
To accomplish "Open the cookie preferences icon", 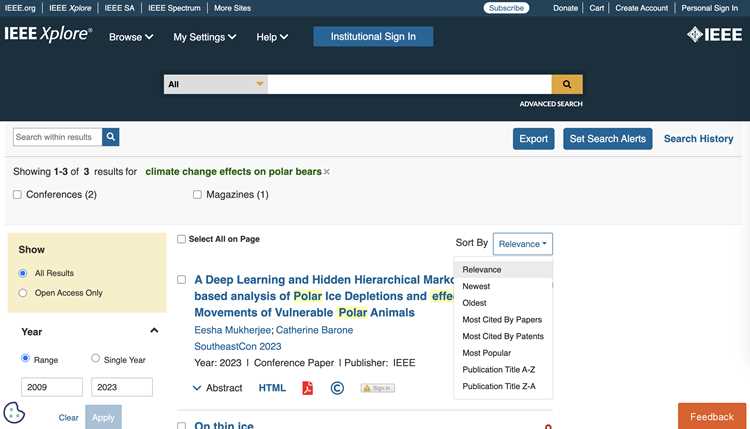I will [x=14, y=413].
